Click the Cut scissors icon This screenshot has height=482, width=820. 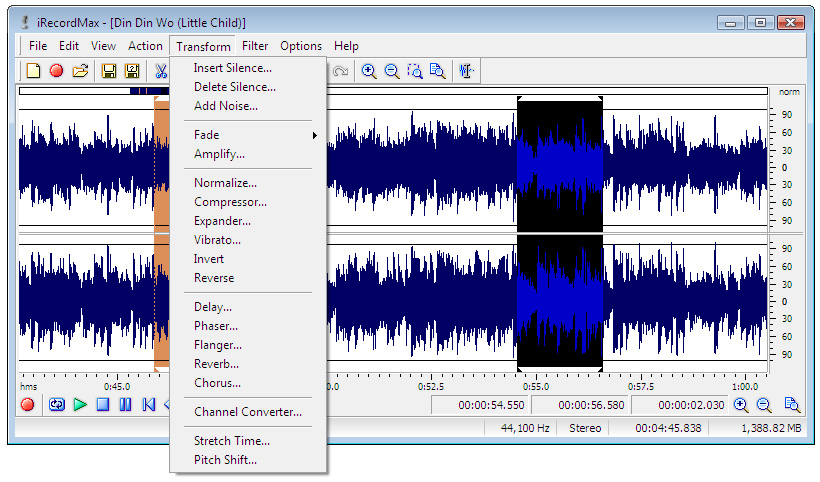[x=160, y=71]
